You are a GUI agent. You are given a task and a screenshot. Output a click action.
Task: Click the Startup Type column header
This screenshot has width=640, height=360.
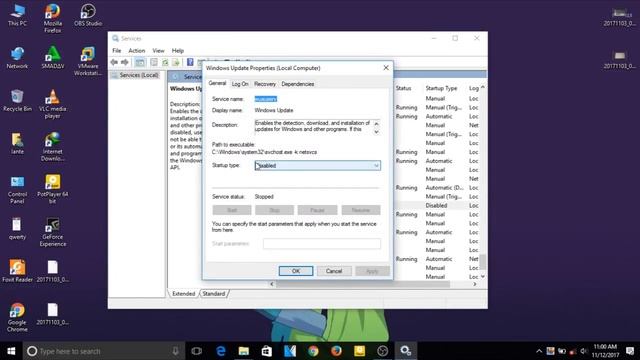coord(441,88)
